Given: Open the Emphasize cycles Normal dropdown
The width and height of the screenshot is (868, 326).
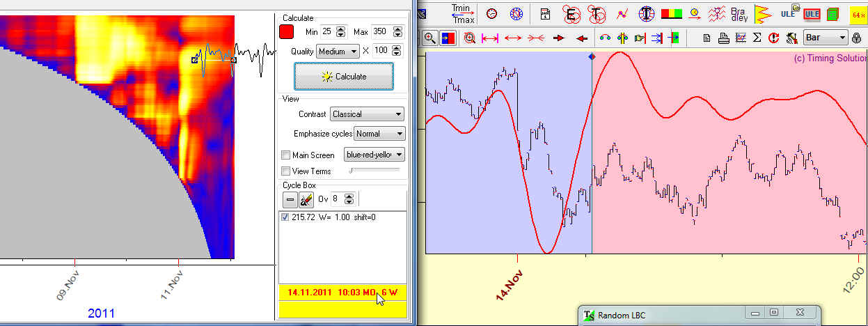Looking at the screenshot, I should (x=379, y=133).
